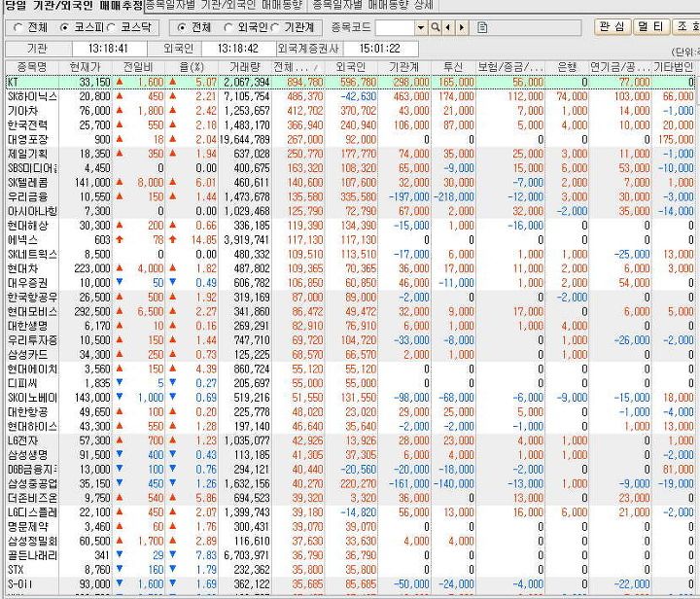Click 골든나래리 volume 6,703,971
The height and width of the screenshot is (599, 700).
pos(247,555)
